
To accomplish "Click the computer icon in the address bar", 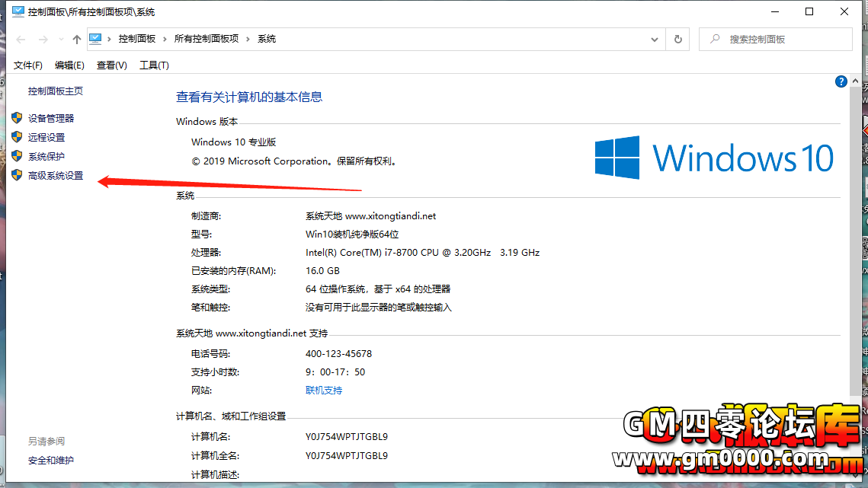I will click(95, 39).
